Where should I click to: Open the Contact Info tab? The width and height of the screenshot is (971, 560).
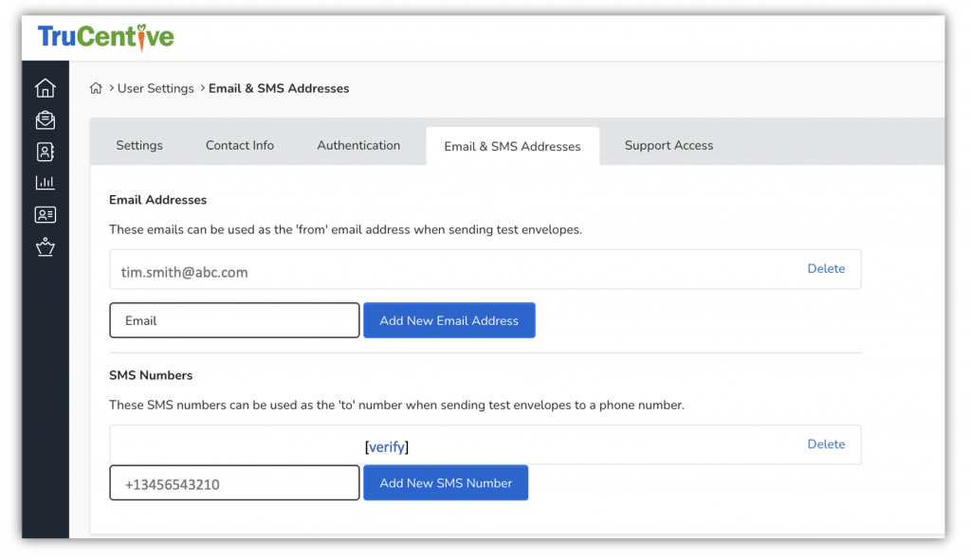click(x=240, y=146)
